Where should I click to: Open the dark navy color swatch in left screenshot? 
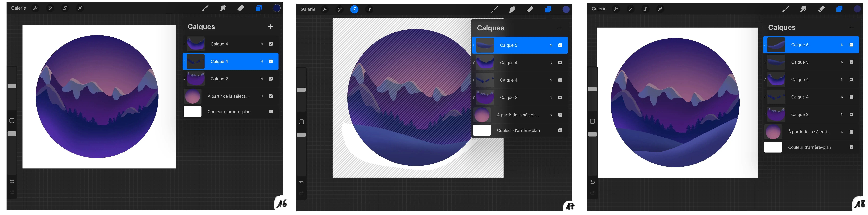coord(276,8)
